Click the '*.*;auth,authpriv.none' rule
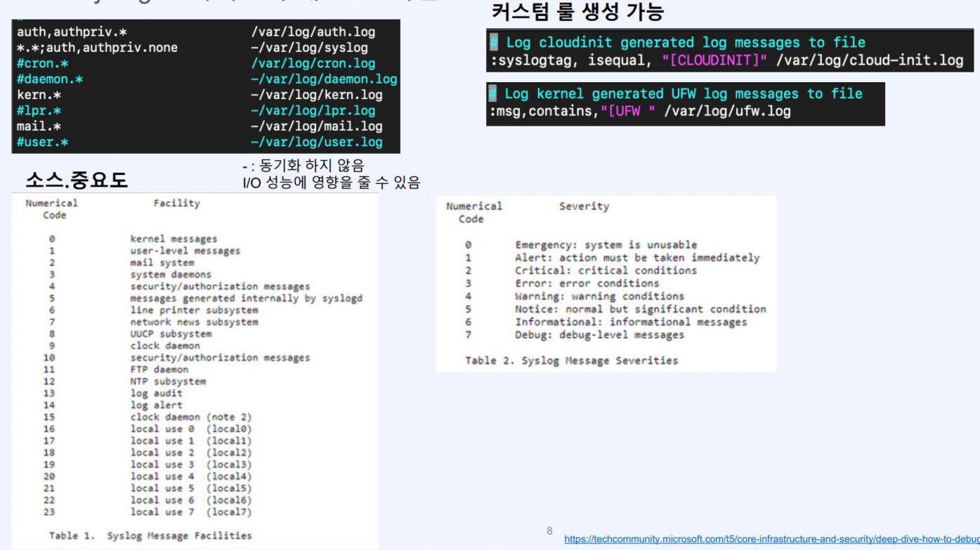980x550 pixels. [97, 48]
